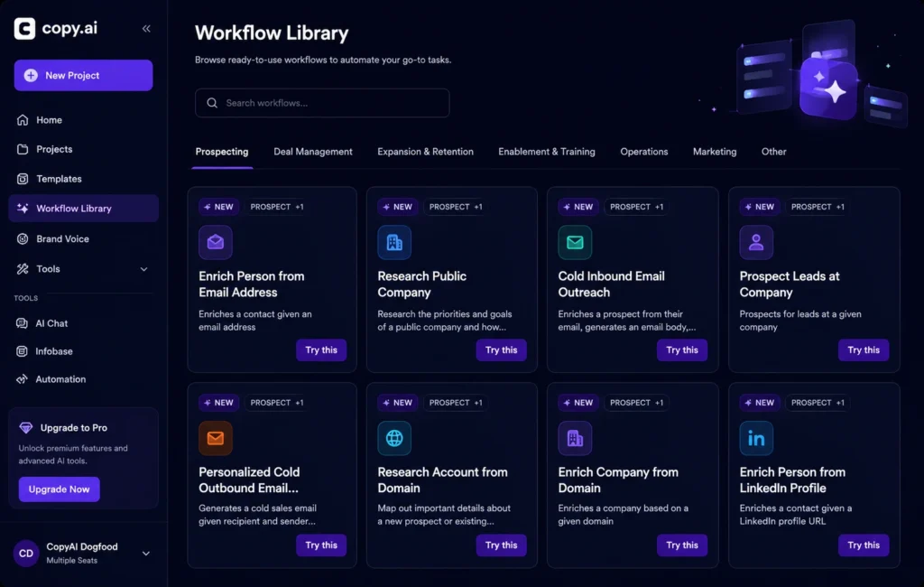Image resolution: width=924 pixels, height=587 pixels.
Task: Click the Workflow Library sparkle icon
Action: click(x=23, y=209)
